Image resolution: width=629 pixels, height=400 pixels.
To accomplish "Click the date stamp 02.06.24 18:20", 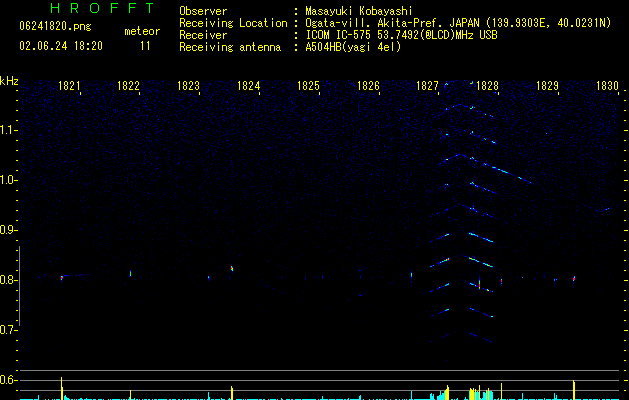I will [61, 46].
